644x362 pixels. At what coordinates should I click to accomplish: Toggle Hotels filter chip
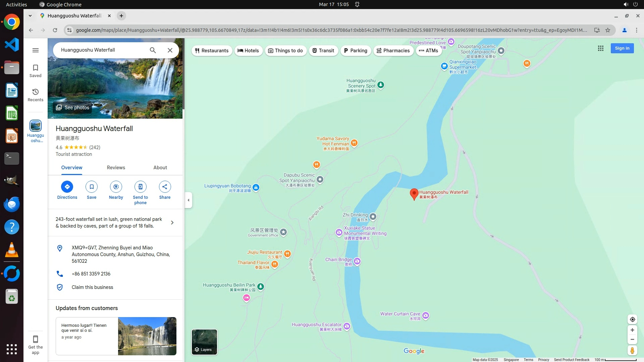pyautogui.click(x=248, y=51)
